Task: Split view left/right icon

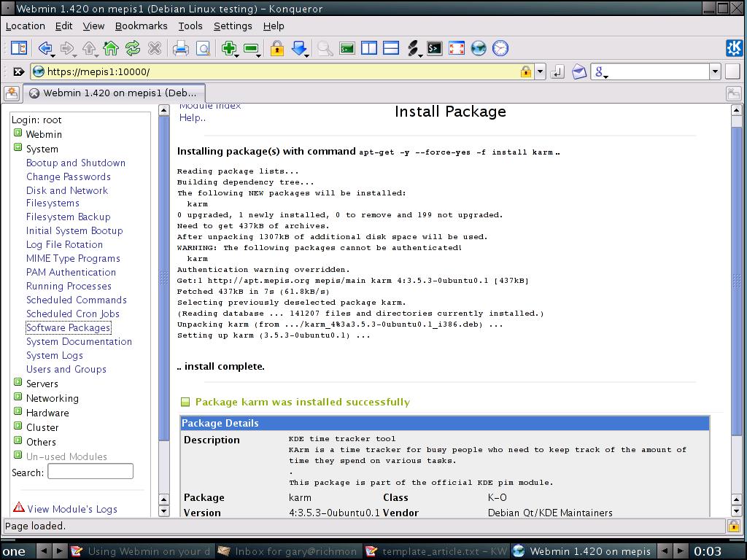Action: coord(368,48)
